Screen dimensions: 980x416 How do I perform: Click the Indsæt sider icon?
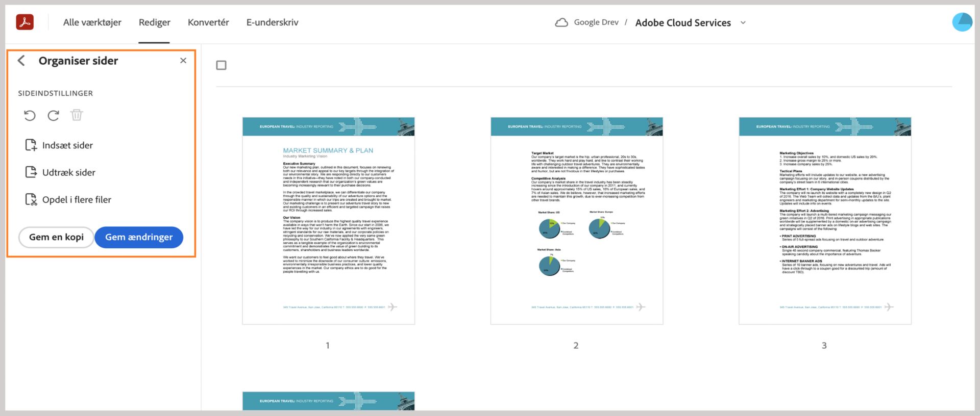(x=31, y=145)
